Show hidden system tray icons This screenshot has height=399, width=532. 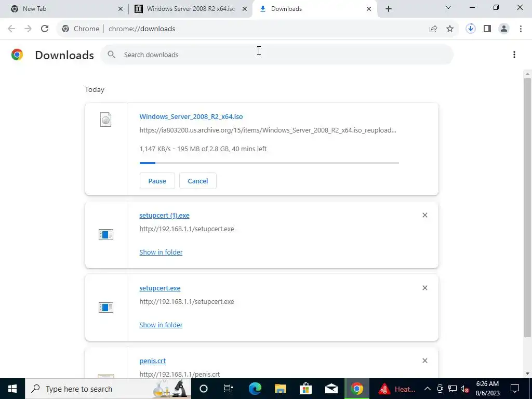coord(428,389)
